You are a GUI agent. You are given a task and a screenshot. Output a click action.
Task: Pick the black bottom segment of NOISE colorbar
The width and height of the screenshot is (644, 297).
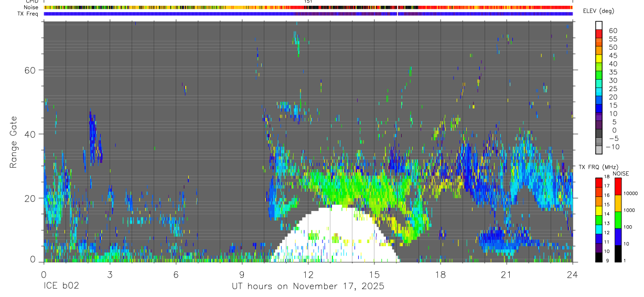[x=617, y=254]
